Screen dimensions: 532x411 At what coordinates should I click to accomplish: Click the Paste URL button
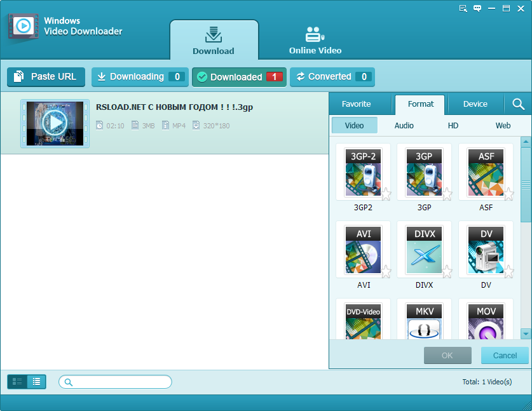[46, 77]
